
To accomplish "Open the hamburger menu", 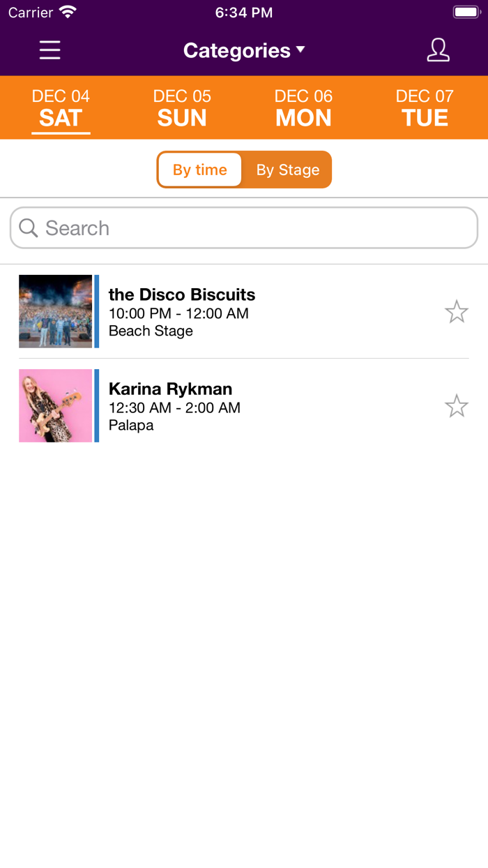I will [x=49, y=50].
